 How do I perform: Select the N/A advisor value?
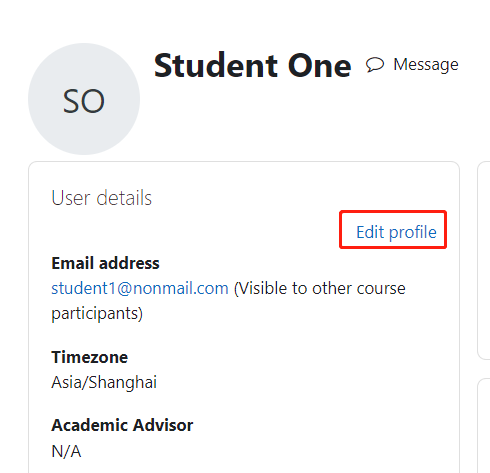coord(66,452)
